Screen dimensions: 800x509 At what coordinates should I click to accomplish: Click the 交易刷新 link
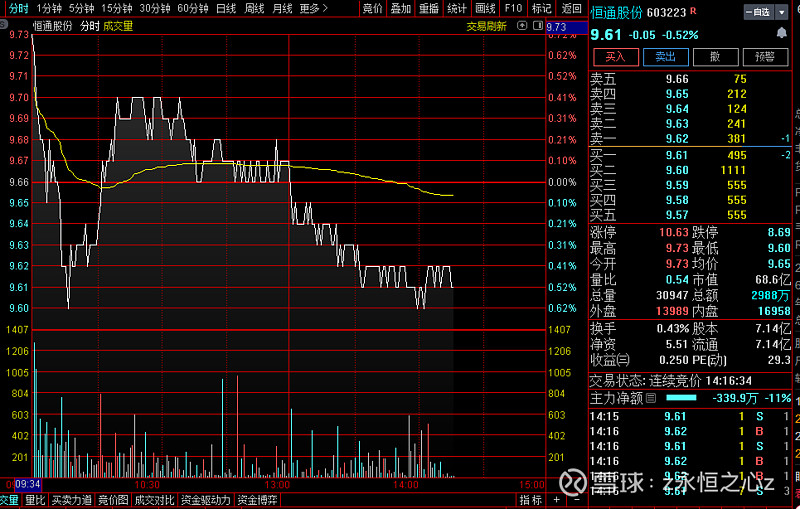[486, 26]
